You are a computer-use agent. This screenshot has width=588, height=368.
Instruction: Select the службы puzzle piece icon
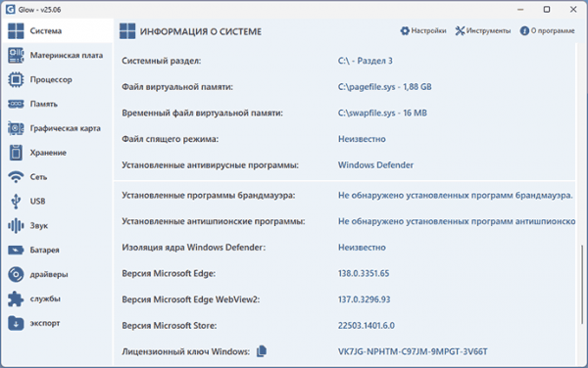coord(16,299)
